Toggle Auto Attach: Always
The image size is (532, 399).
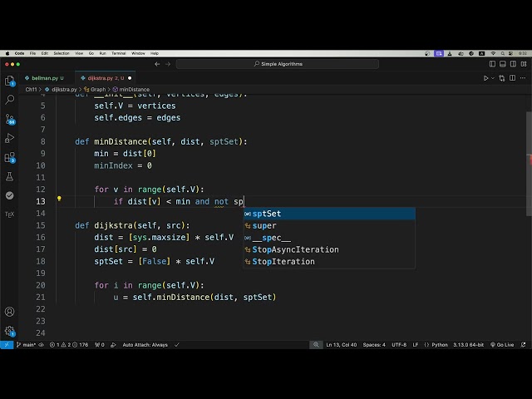(x=145, y=345)
